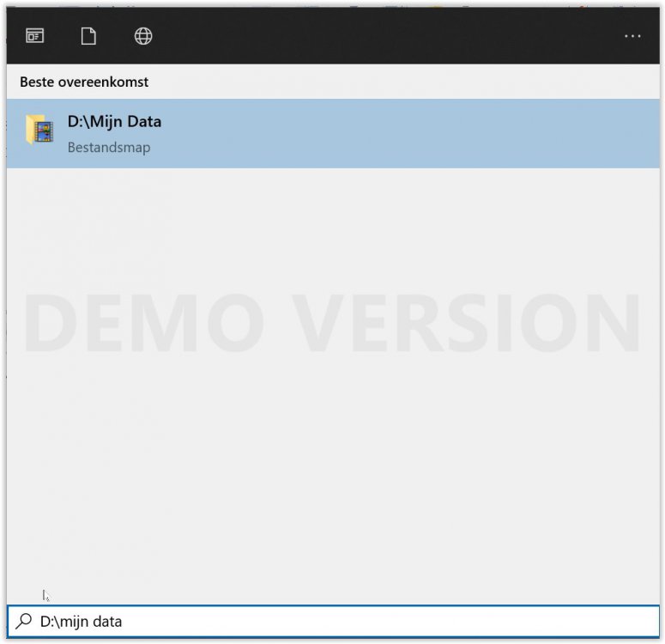
Task: Filter search results by Documents icon
Action: [88, 36]
